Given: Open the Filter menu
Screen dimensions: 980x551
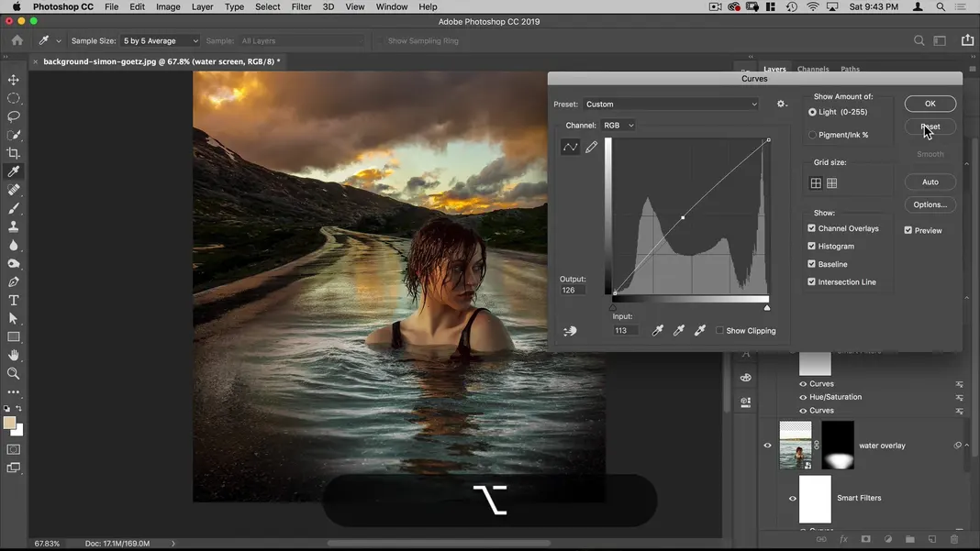Looking at the screenshot, I should pyautogui.click(x=301, y=6).
